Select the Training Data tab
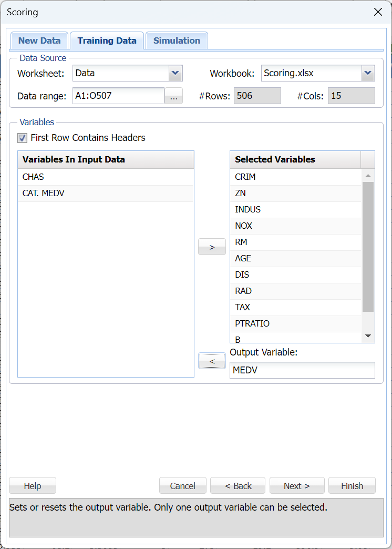 [107, 40]
